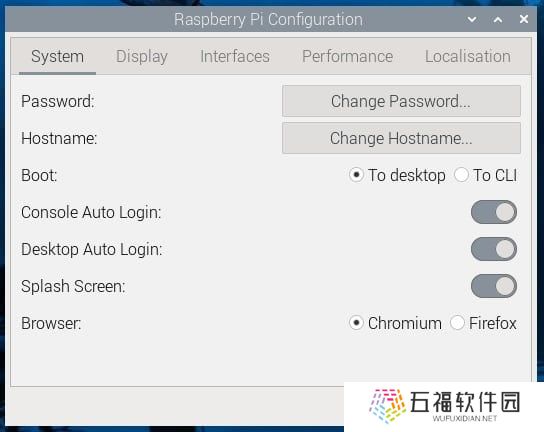This screenshot has height=432, width=544.
Task: Toggle the Desktop Auto Login switch
Action: click(494, 249)
